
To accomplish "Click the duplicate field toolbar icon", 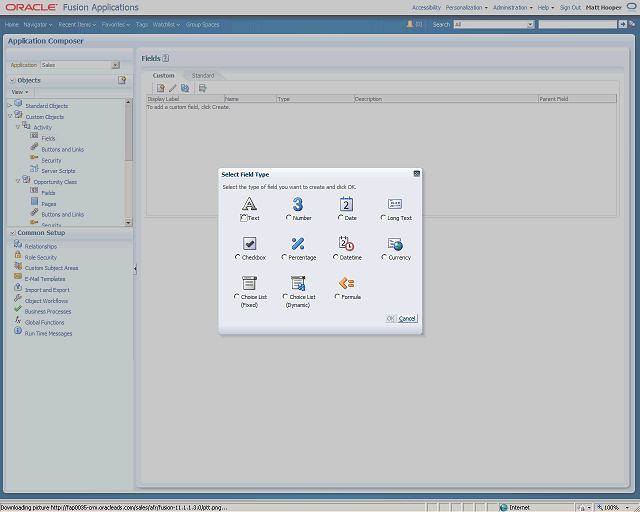I will [185, 88].
